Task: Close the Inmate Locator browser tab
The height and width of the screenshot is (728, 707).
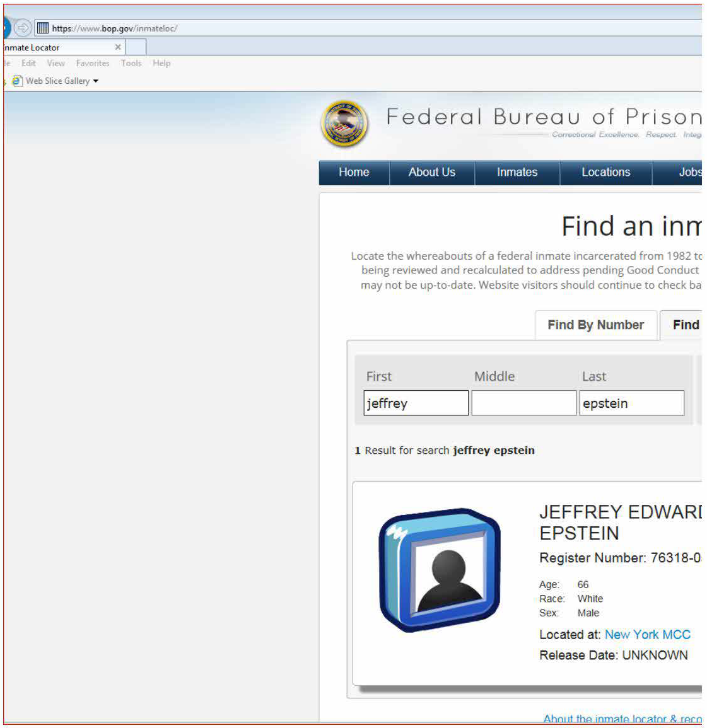Action: click(118, 47)
